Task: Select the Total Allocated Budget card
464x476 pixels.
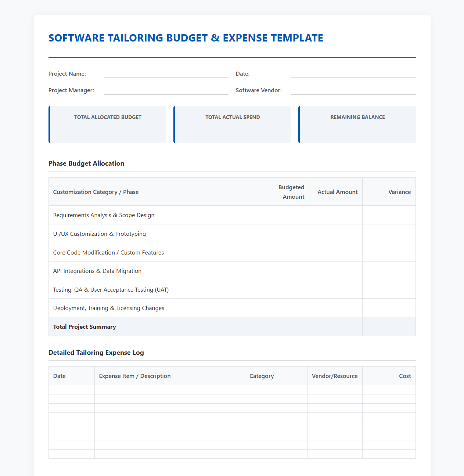Action: coord(107,125)
